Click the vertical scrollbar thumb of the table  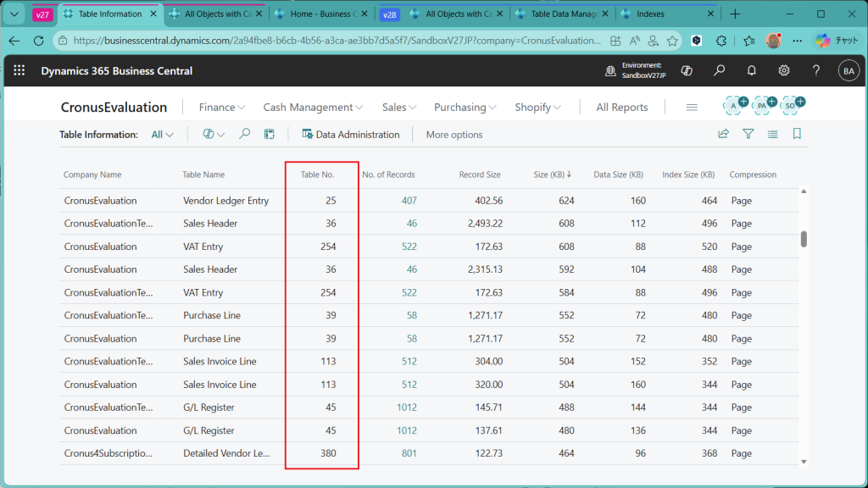tap(804, 239)
